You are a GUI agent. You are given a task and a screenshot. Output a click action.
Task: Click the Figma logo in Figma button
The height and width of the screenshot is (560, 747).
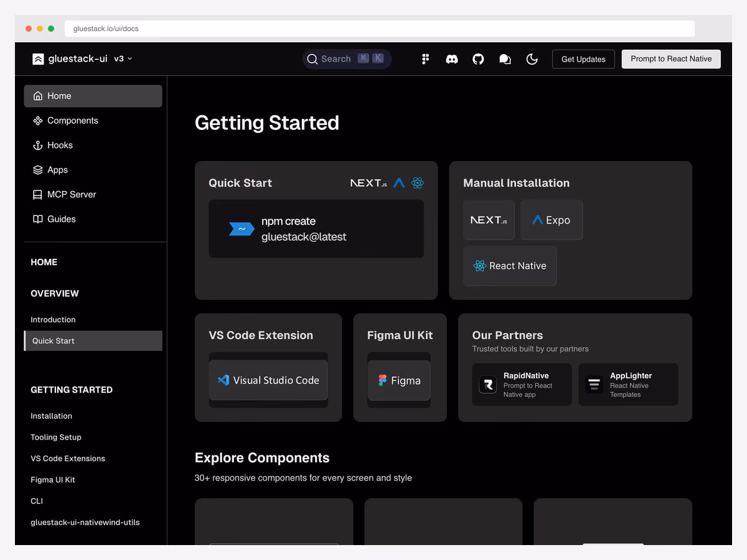pyautogui.click(x=382, y=380)
